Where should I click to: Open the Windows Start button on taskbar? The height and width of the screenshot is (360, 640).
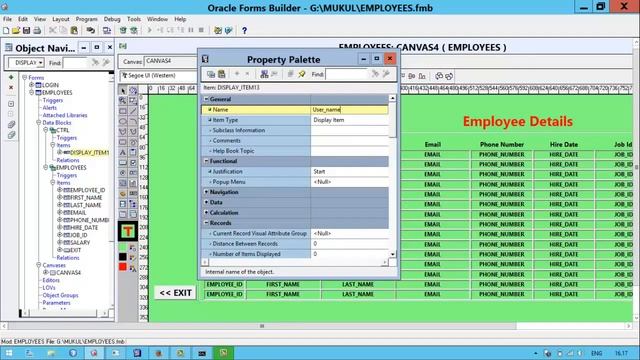[9, 353]
